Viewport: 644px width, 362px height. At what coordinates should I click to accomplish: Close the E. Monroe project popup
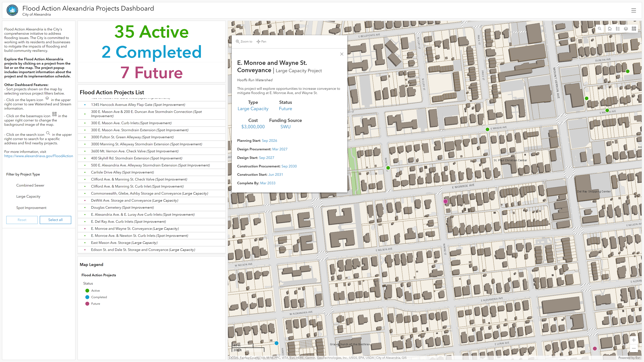[x=342, y=54]
